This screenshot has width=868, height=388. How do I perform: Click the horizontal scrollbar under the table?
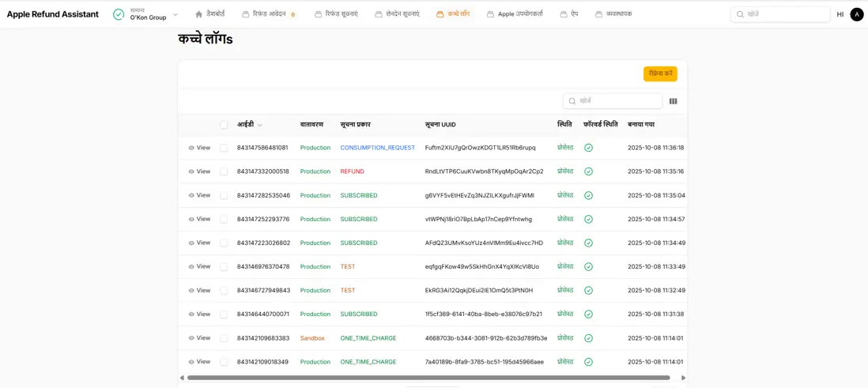pyautogui.click(x=428, y=378)
